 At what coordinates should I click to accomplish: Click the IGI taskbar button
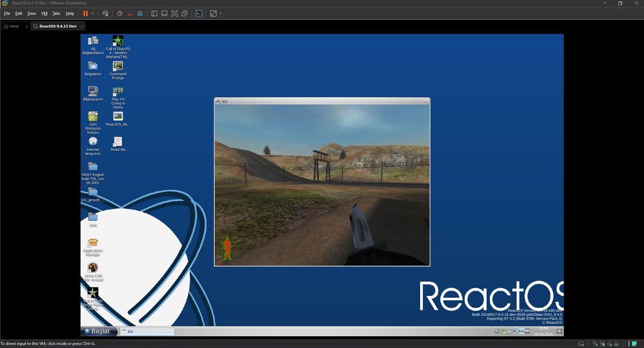click(x=147, y=331)
